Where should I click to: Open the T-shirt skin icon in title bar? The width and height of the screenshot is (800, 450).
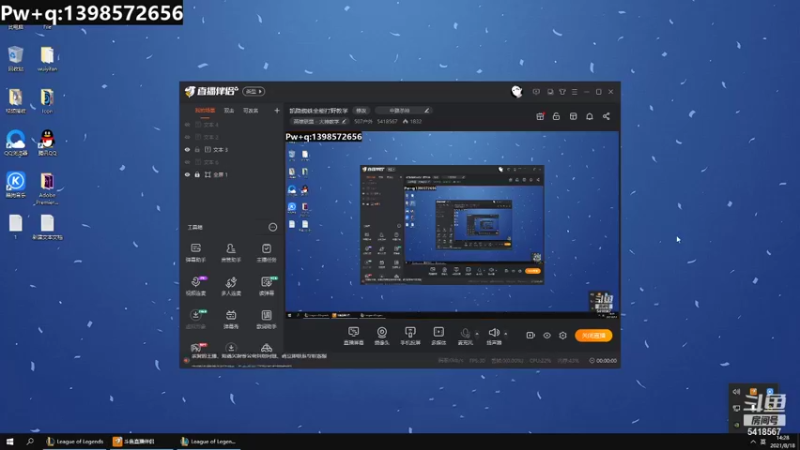pyautogui.click(x=562, y=92)
